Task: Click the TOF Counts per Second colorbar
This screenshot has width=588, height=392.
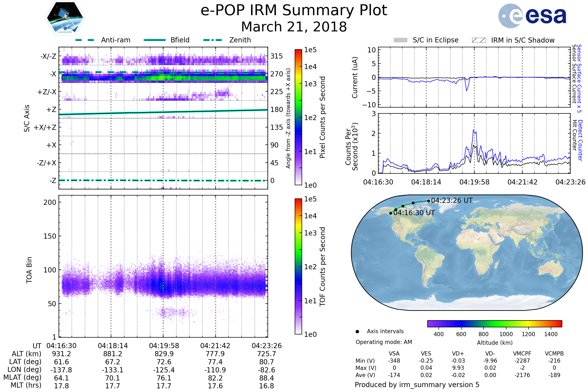Action: click(x=298, y=266)
